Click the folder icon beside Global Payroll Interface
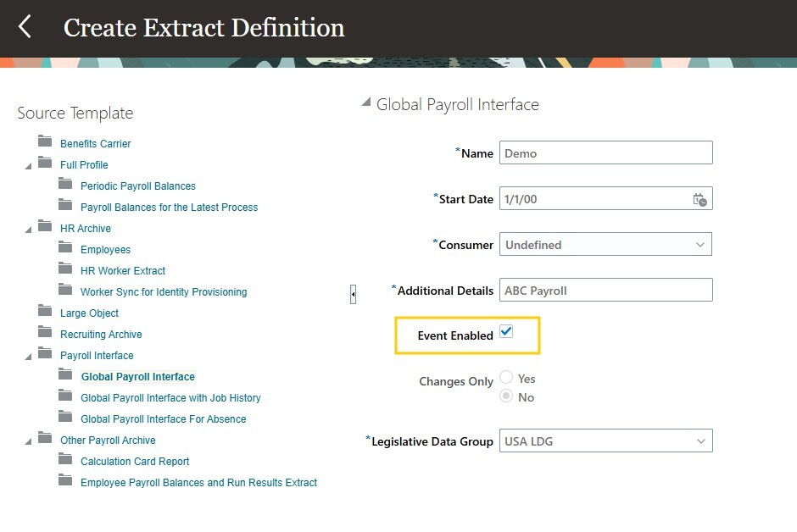Viewport: 797px width, 532px height. click(x=67, y=376)
